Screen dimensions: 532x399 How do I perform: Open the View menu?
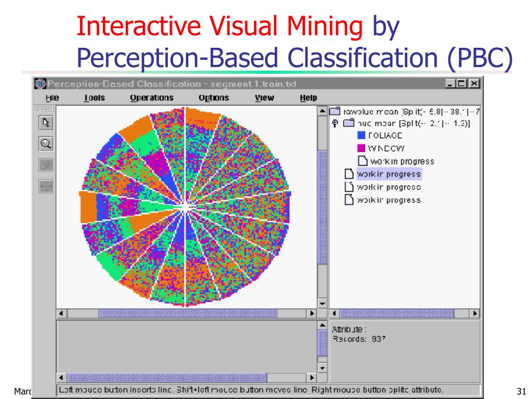click(x=264, y=98)
